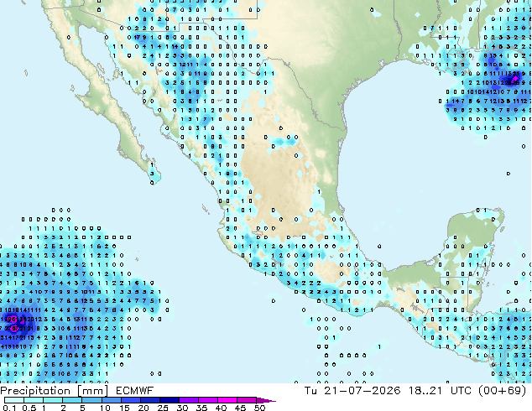This screenshot has height=411, width=532.
Task: Click the 0.1–0.5 mm legend swatch
Action: coord(14,400)
